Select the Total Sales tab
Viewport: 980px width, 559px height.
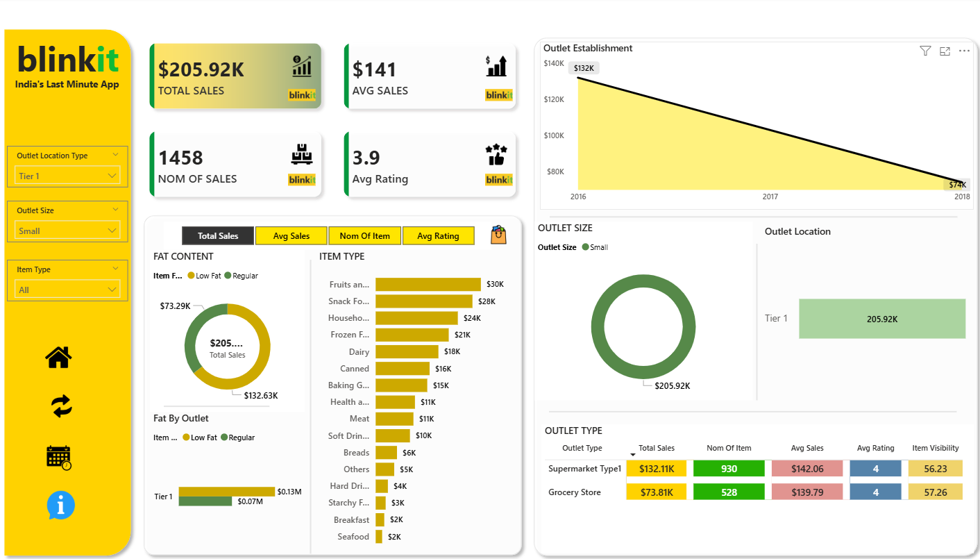[x=218, y=235]
